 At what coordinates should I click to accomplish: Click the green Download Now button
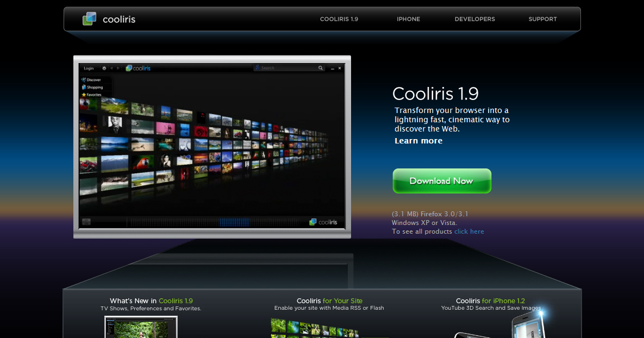(442, 180)
